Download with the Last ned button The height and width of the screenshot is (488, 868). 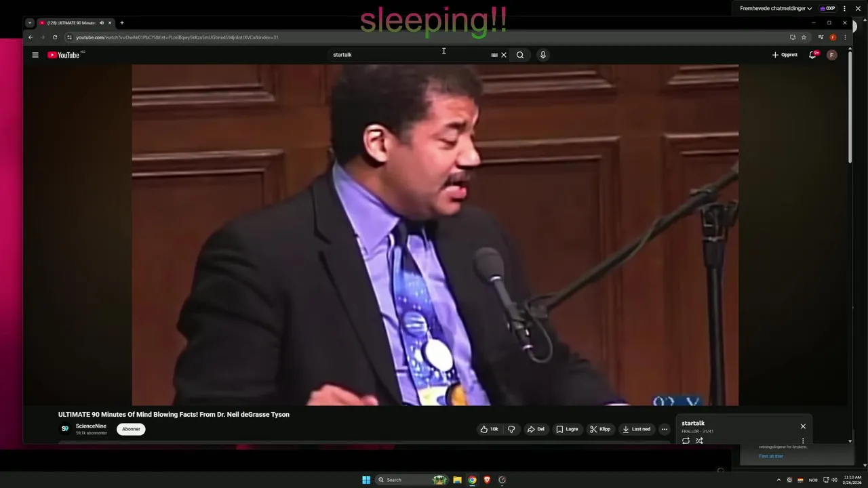[x=636, y=429]
